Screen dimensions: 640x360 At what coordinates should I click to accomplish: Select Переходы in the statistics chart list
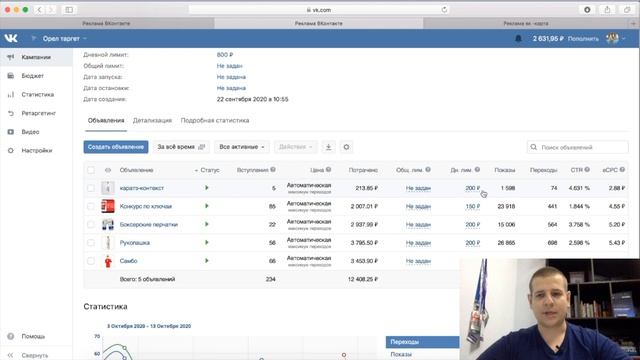click(422, 342)
